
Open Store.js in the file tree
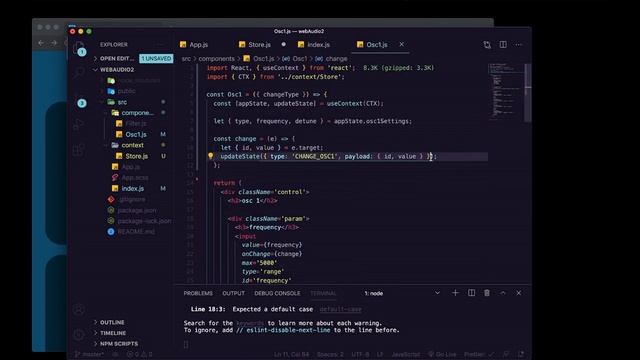coord(136,156)
